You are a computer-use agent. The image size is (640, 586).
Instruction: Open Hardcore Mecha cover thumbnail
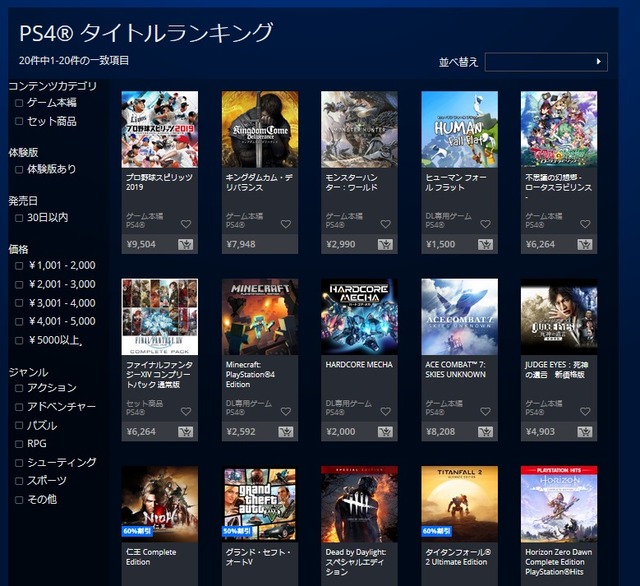point(359,317)
